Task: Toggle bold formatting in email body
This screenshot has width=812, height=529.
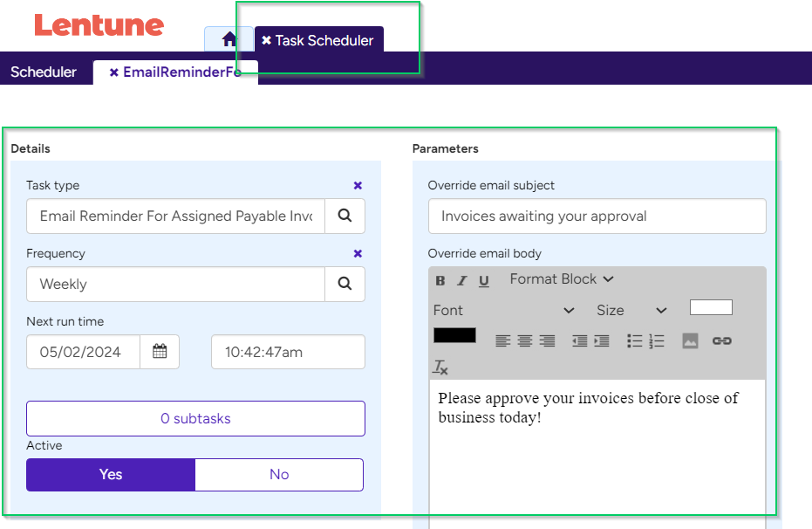Action: pos(440,281)
